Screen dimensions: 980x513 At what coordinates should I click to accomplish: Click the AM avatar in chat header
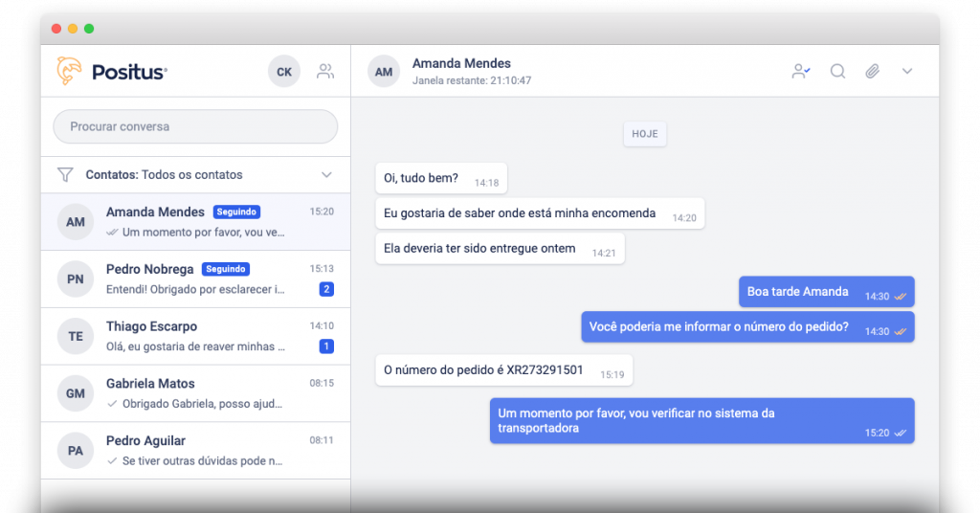(384, 72)
